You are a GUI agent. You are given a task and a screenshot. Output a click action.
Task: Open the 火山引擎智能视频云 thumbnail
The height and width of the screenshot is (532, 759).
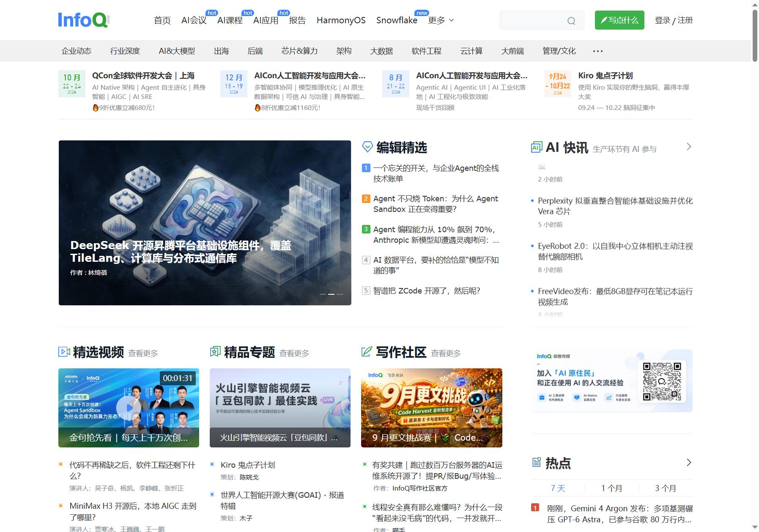point(280,408)
